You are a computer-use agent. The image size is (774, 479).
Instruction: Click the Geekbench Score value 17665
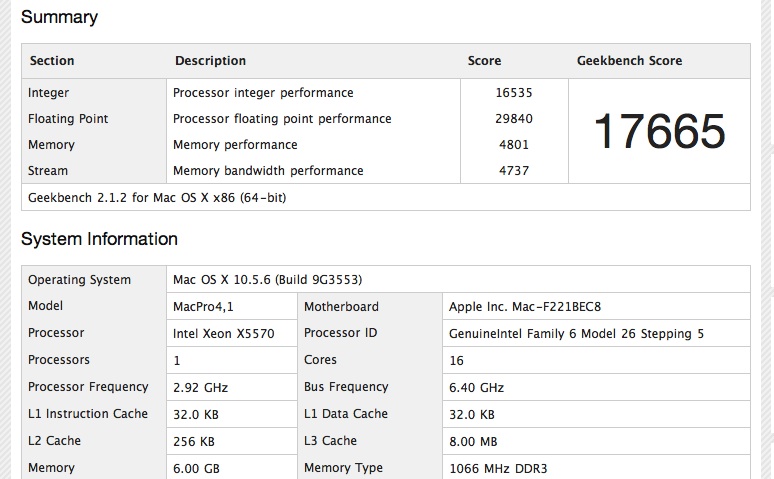[659, 131]
